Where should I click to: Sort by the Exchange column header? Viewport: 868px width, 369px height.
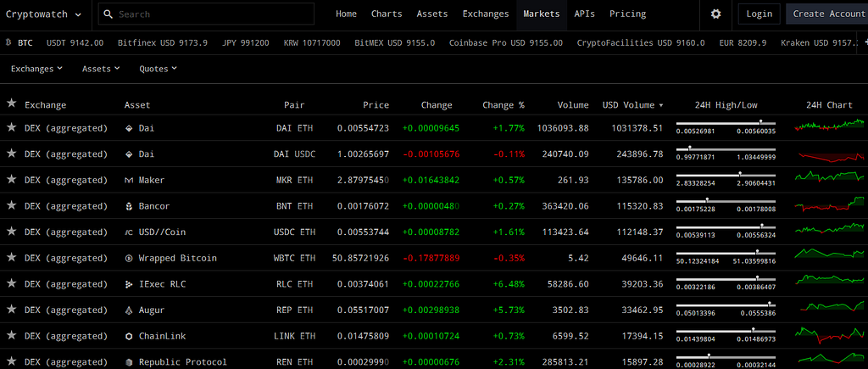[46, 104]
